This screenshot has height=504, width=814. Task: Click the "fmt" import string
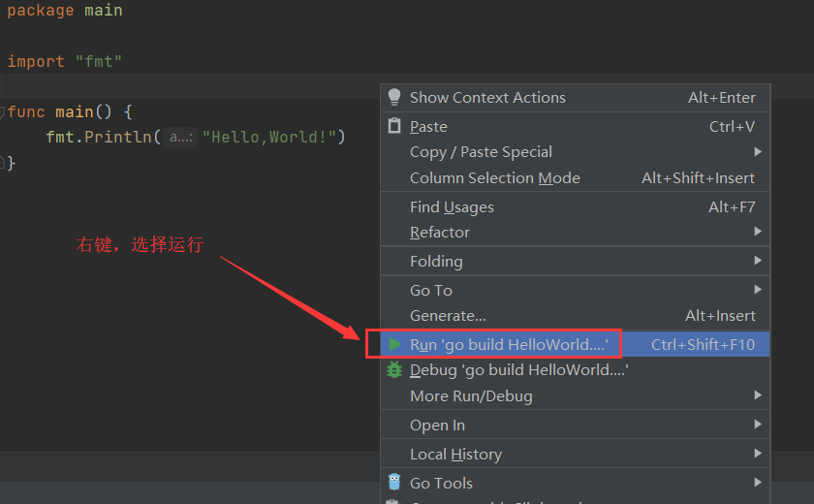(99, 62)
